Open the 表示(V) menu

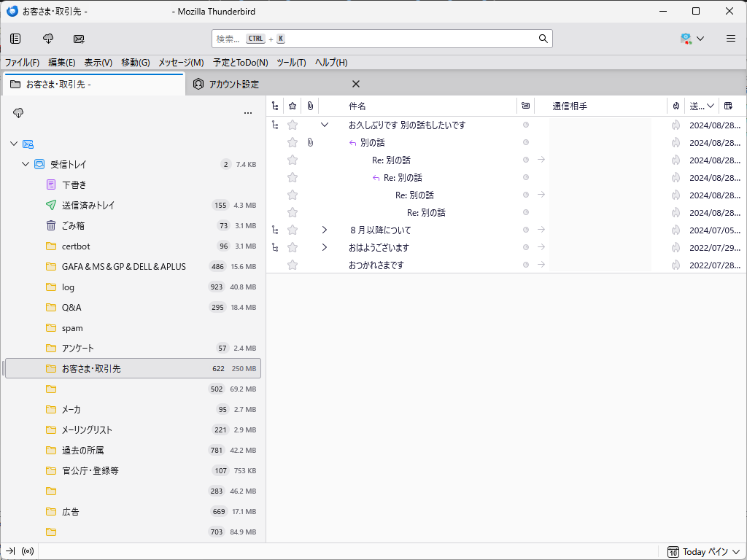tap(98, 63)
